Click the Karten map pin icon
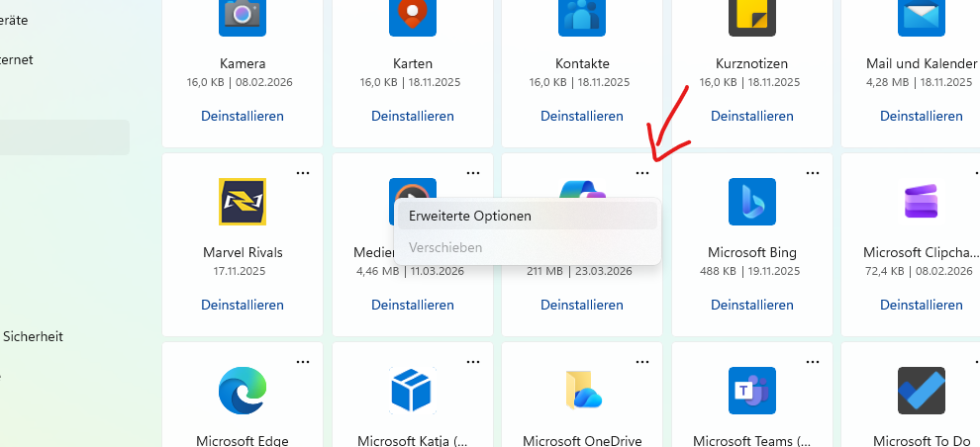The height and width of the screenshot is (447, 980). (x=413, y=16)
